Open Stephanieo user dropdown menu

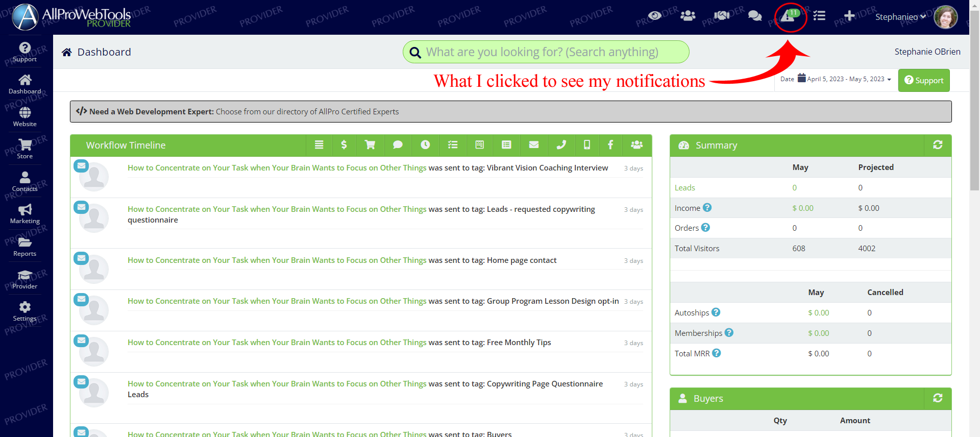click(901, 17)
